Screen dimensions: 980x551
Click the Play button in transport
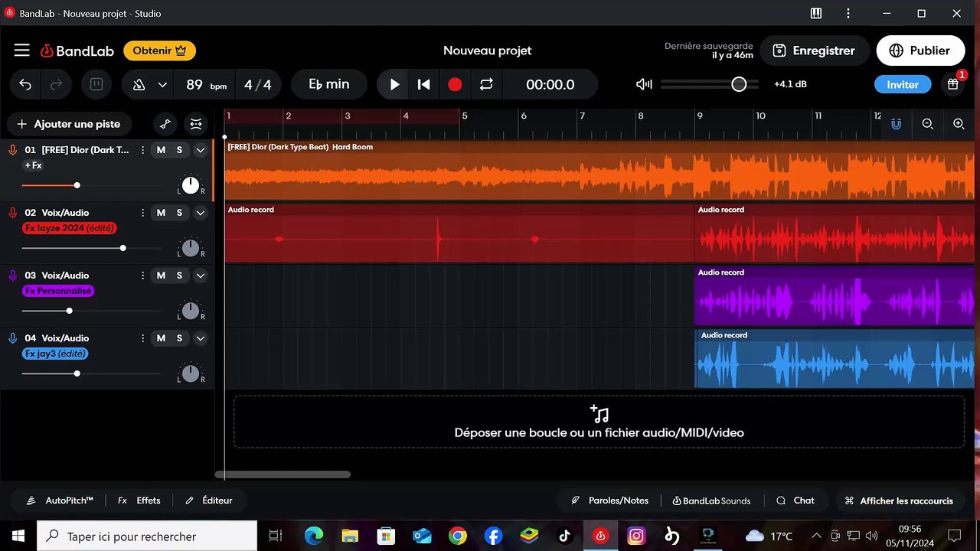pyautogui.click(x=394, y=85)
